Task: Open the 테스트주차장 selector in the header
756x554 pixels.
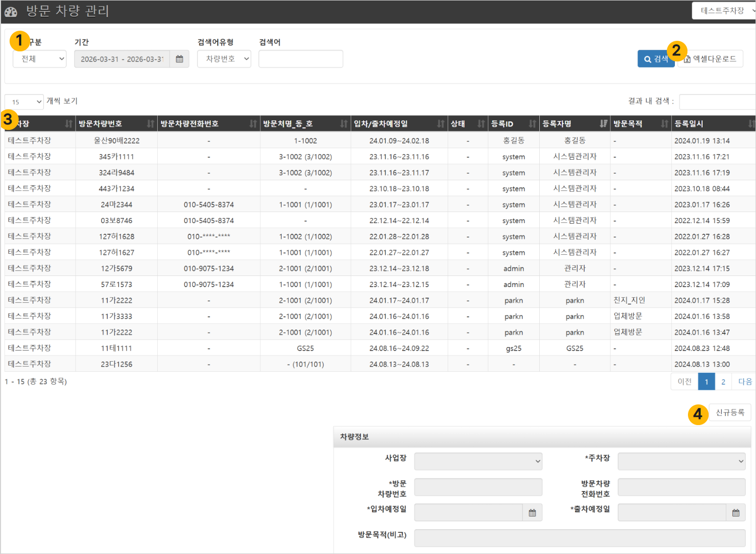Action: (724, 11)
